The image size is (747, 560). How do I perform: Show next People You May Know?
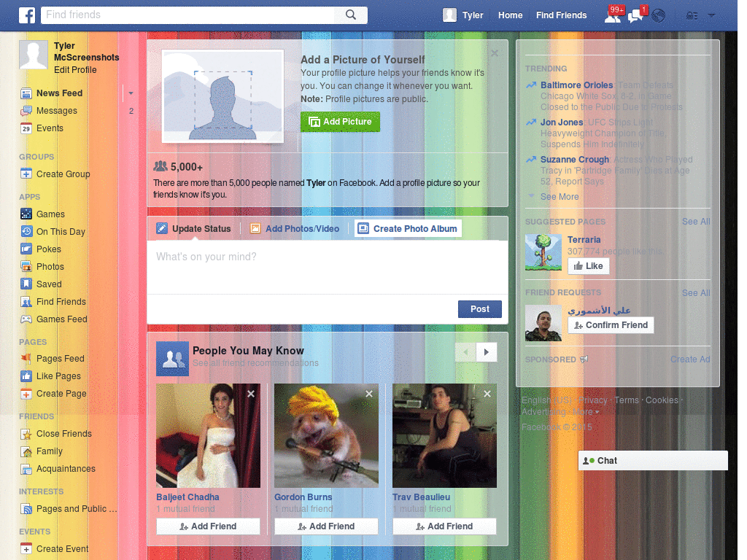[487, 352]
